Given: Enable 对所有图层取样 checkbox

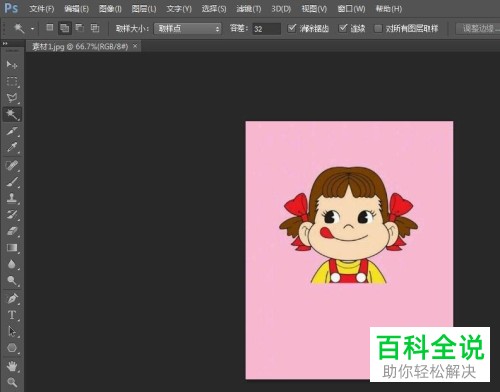Looking at the screenshot, I should tap(378, 28).
